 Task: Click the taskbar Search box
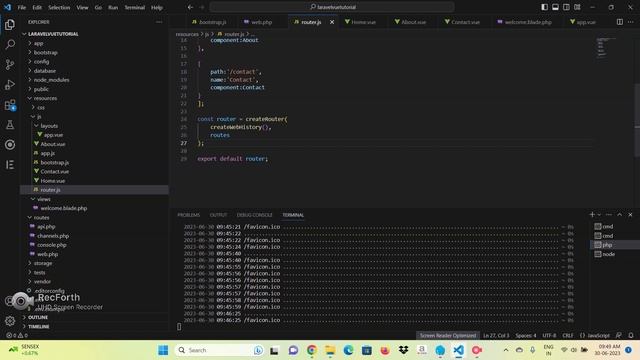coord(220,350)
